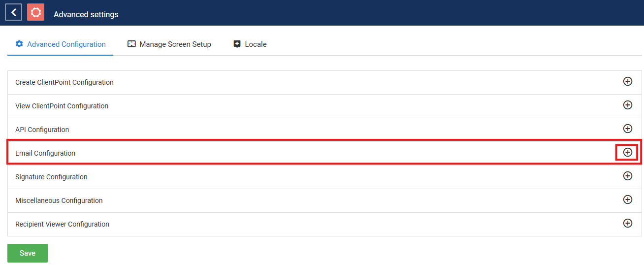Select the View ClientPoint Configuration label
This screenshot has width=644, height=265.
click(62, 106)
